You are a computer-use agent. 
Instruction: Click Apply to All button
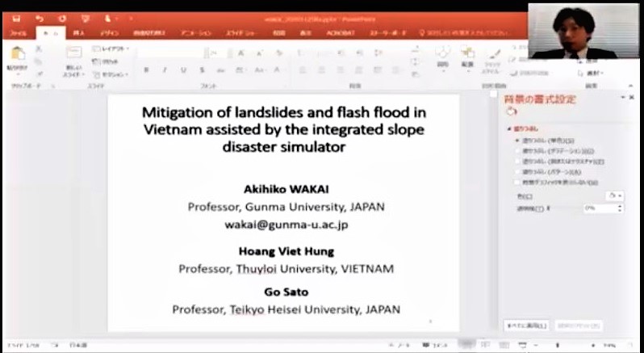pos(526,326)
